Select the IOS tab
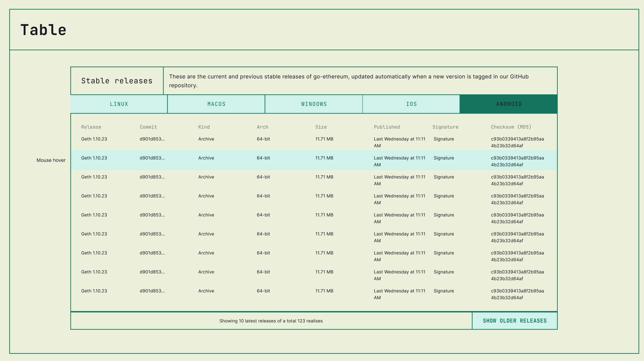Screen dimensions: 644x361 tap(411, 104)
